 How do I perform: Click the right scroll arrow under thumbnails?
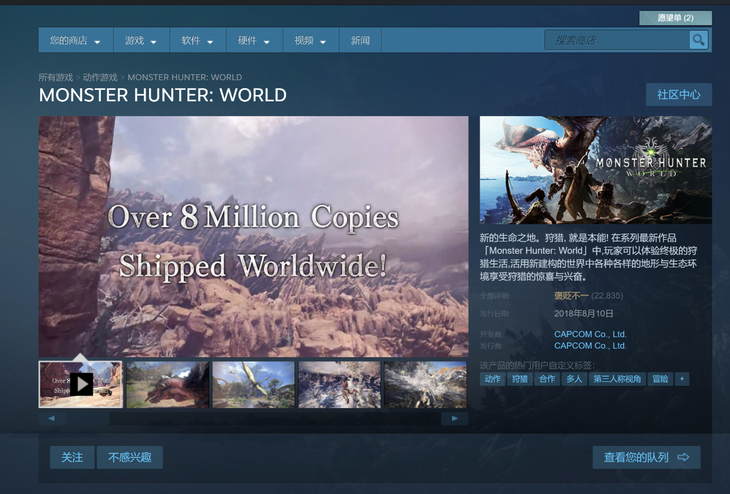[x=454, y=419]
